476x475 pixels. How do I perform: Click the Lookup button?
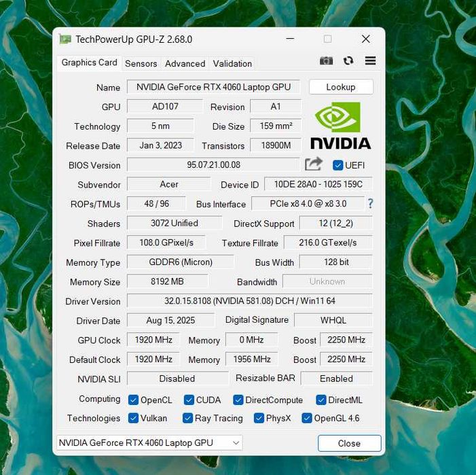coord(341,87)
